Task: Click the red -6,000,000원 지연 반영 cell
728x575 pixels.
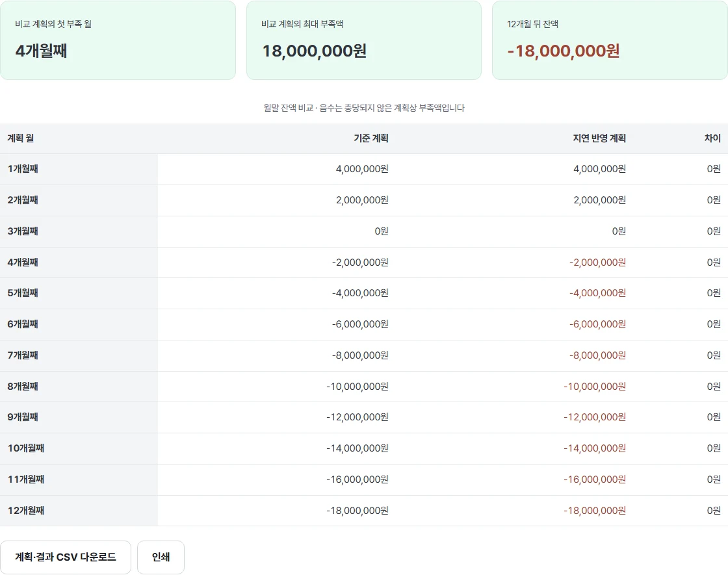Action: coord(597,324)
